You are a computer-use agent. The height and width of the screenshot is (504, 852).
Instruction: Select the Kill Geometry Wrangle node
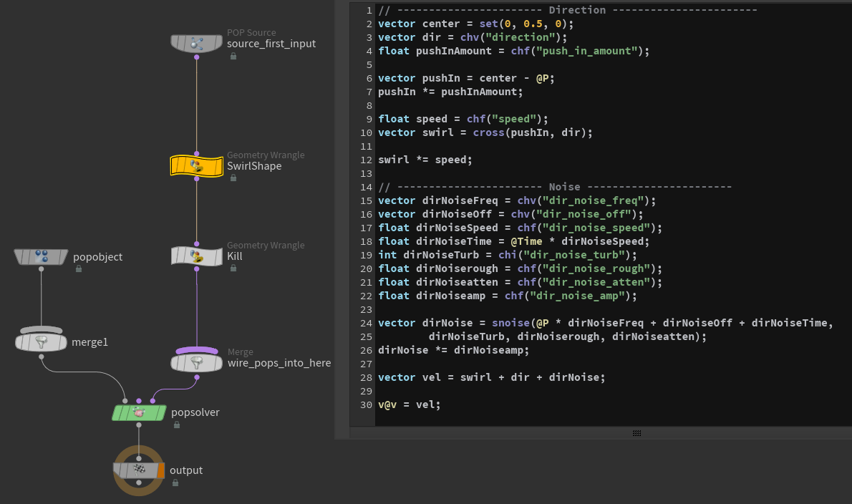[197, 256]
